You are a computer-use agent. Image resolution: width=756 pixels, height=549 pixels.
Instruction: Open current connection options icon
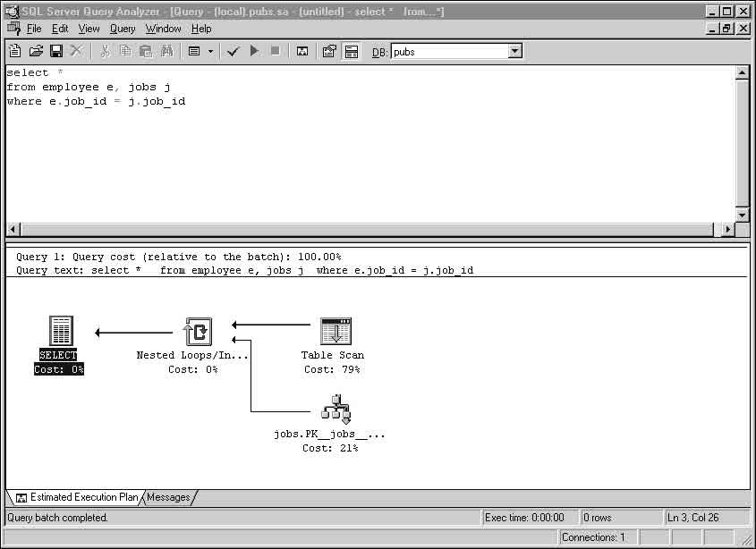click(329, 51)
